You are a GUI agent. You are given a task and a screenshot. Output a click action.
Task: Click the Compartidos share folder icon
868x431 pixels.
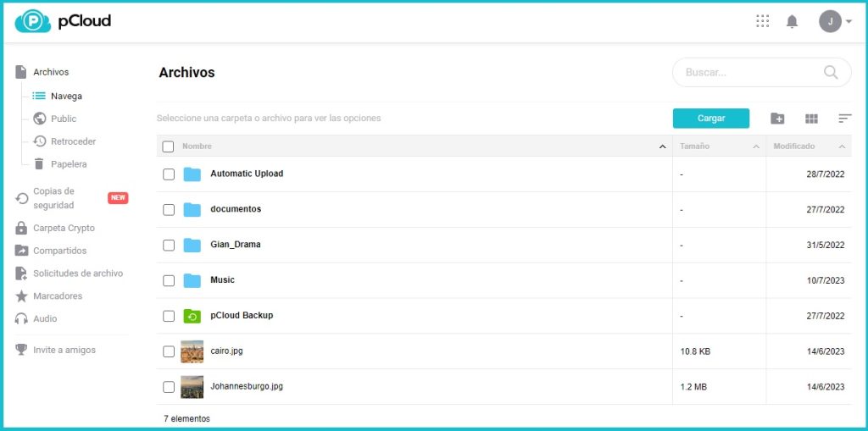(21, 251)
